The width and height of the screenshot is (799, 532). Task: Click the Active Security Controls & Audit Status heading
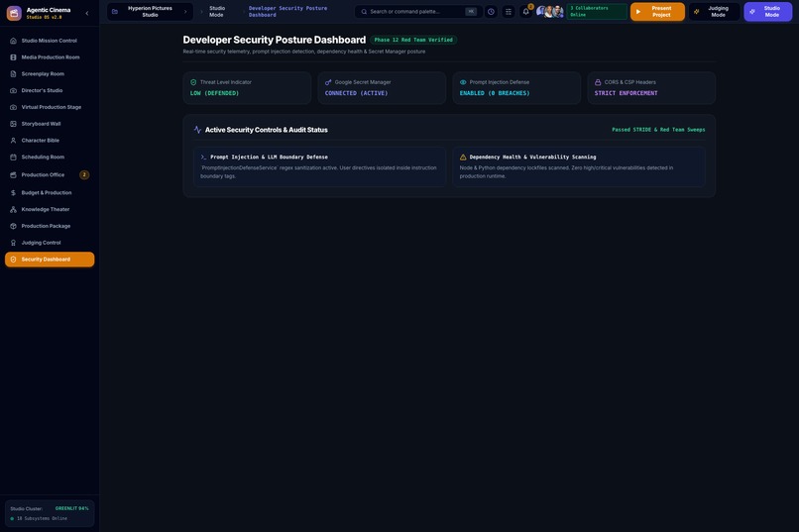pos(266,130)
